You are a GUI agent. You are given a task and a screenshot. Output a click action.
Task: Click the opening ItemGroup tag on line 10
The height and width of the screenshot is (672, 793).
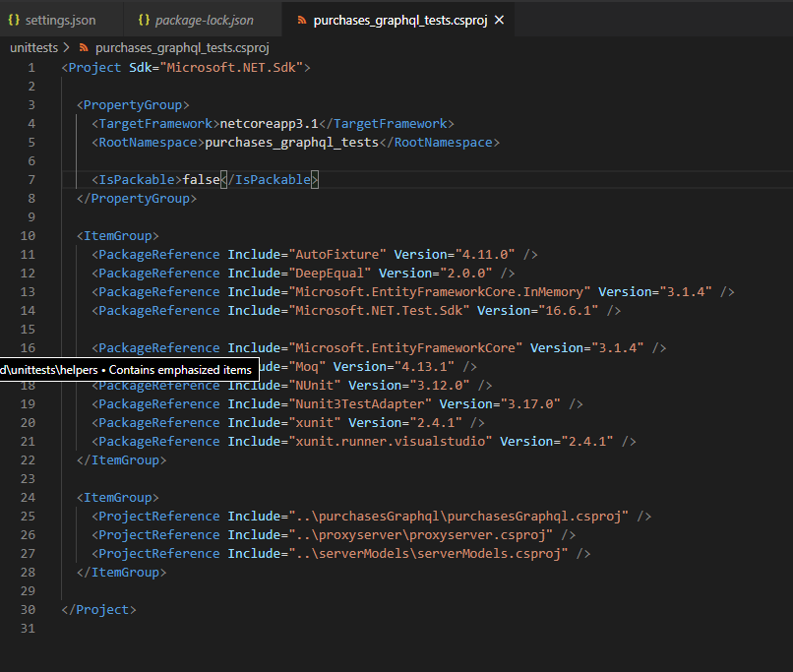118,236
